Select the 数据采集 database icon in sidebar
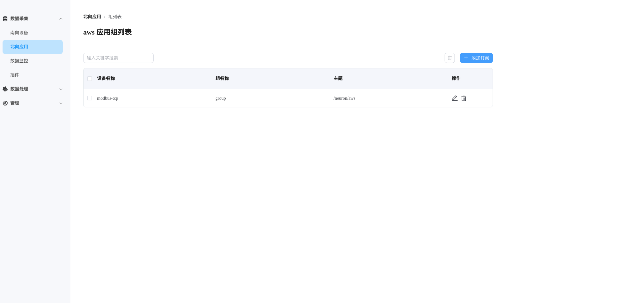Image resolution: width=644 pixels, height=303 pixels. click(5, 19)
